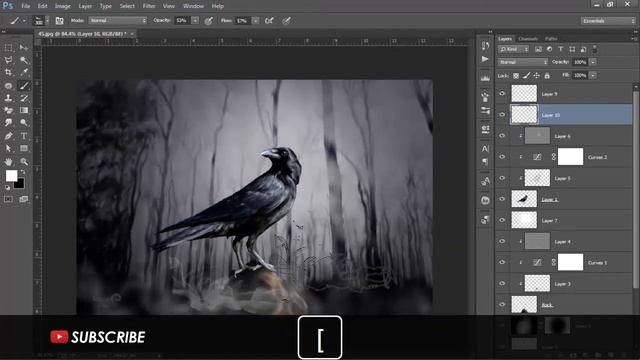Select the Pen tool
Screen dimensions: 640x360
pos(8,136)
